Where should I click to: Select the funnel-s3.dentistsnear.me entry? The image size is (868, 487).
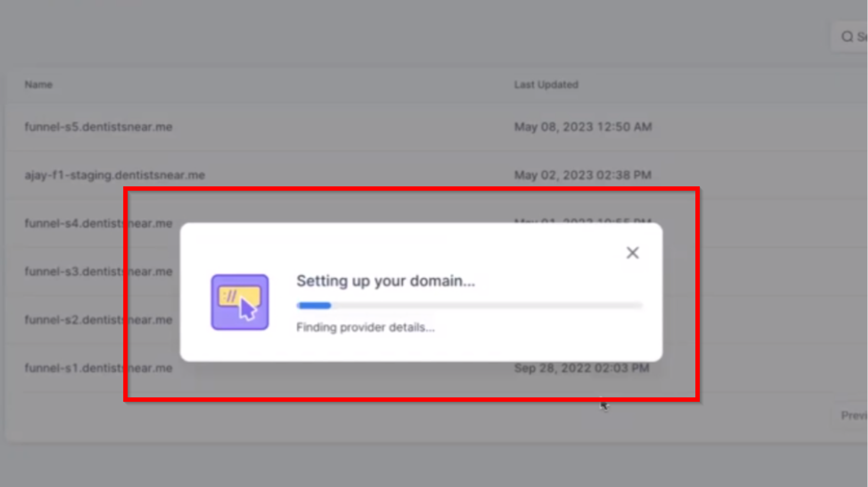pos(99,271)
